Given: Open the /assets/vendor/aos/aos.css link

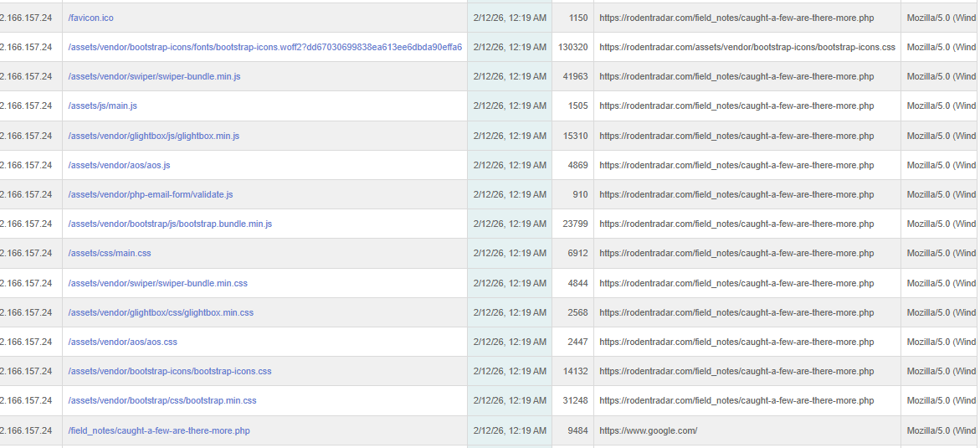Looking at the screenshot, I should pos(122,342).
